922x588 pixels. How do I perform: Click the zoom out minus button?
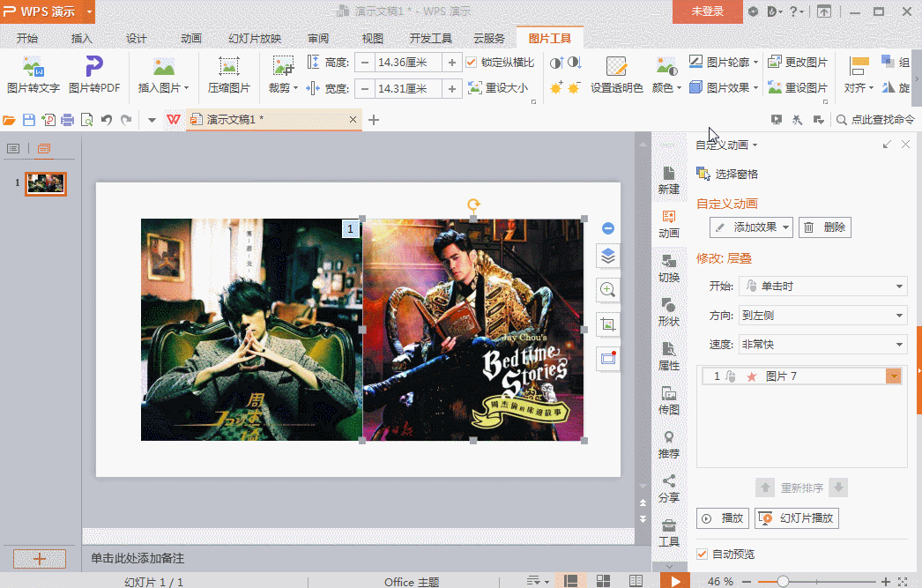[x=747, y=582]
